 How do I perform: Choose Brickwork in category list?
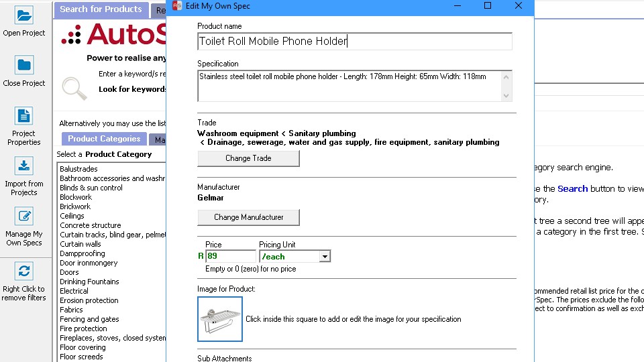click(75, 207)
